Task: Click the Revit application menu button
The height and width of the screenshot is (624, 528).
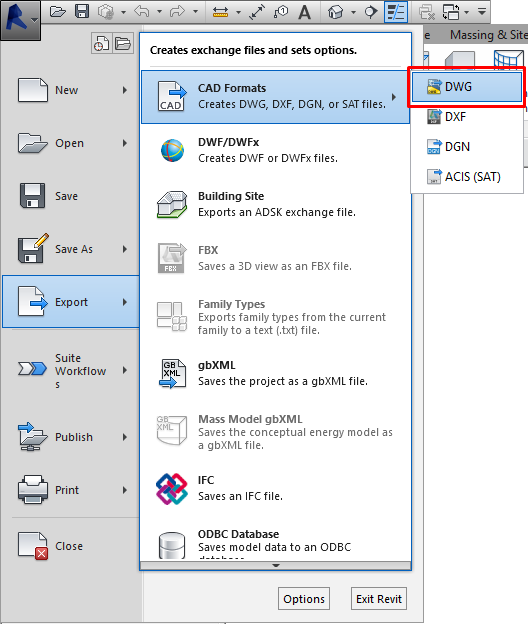Action: click(x=20, y=20)
